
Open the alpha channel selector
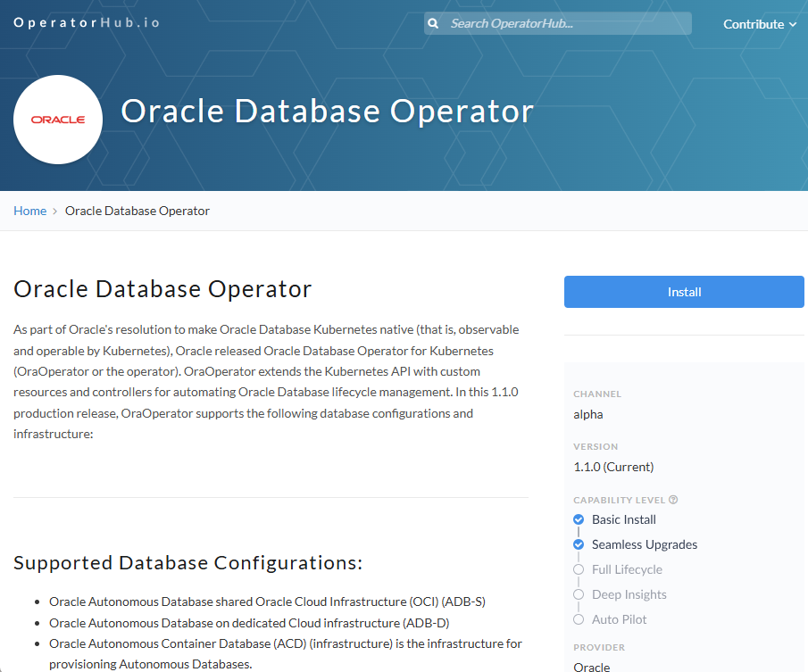[588, 414]
